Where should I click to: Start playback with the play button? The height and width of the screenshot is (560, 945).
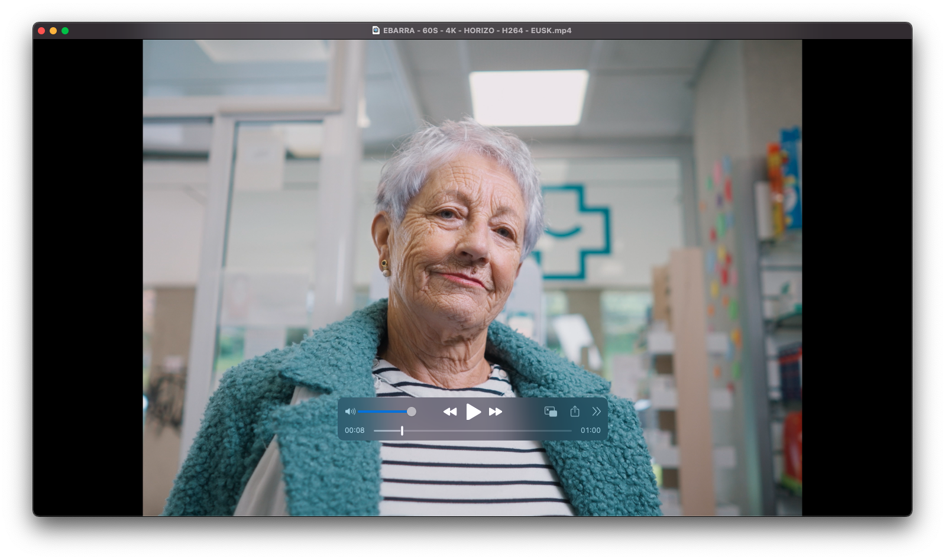coord(473,412)
